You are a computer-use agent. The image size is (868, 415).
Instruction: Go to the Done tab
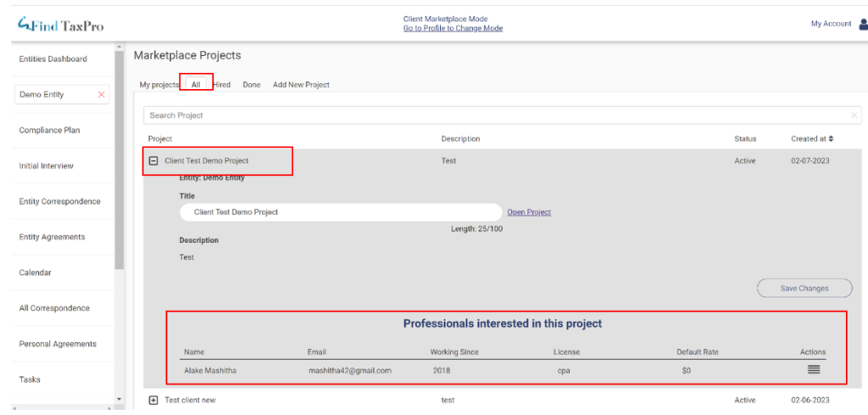point(252,85)
